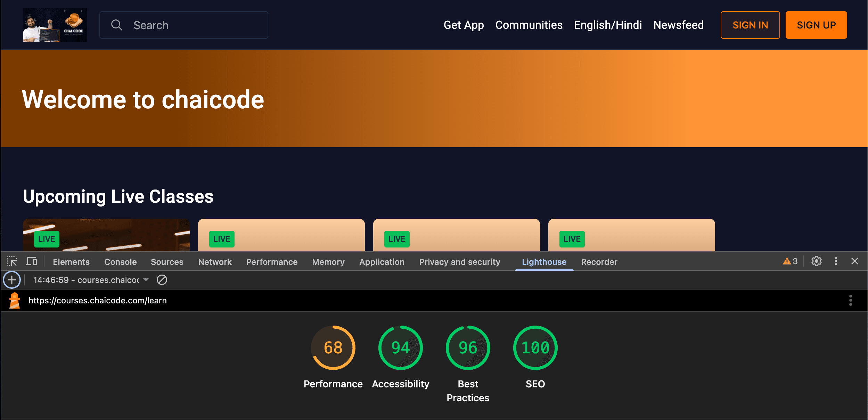The width and height of the screenshot is (868, 420).
Task: Click the lighthouse logo next to the report URL
Action: click(14, 300)
